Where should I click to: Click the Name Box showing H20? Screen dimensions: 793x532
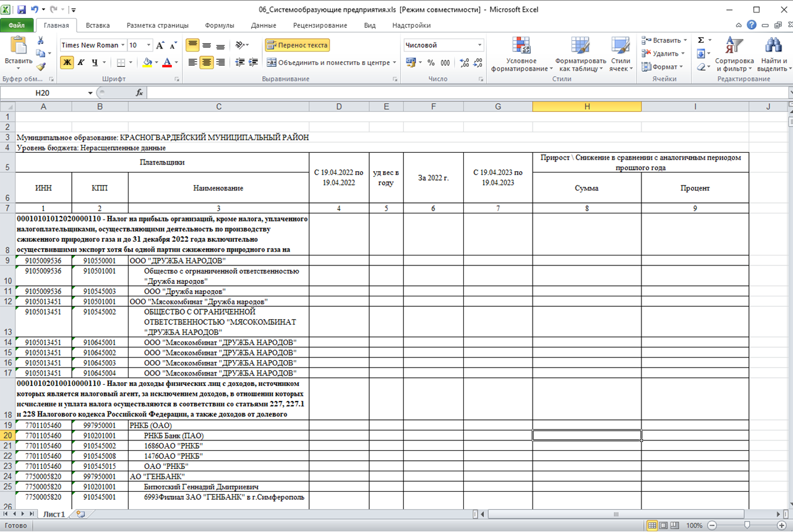click(x=42, y=93)
